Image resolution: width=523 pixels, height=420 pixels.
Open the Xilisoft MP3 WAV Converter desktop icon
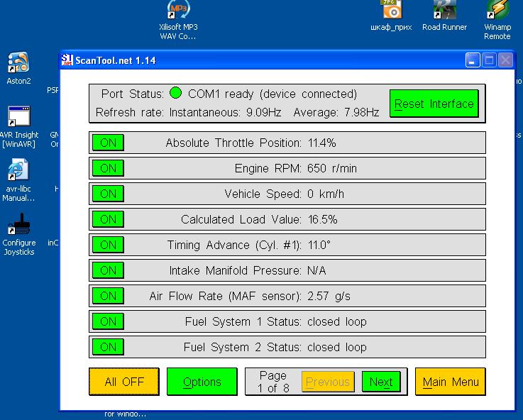(178, 10)
